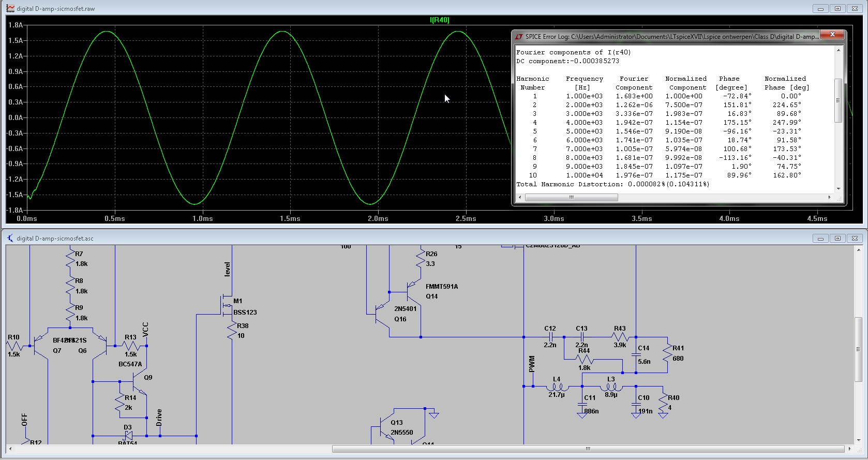The width and height of the screenshot is (868, 460).
Task: Click the error log vertical scrollbar thumb
Action: click(x=839, y=100)
